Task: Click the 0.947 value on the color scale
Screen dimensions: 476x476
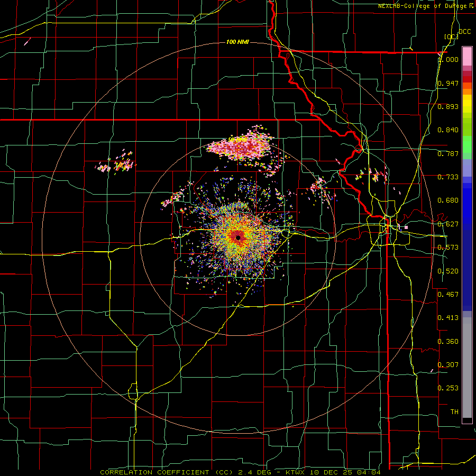Action: click(x=448, y=83)
